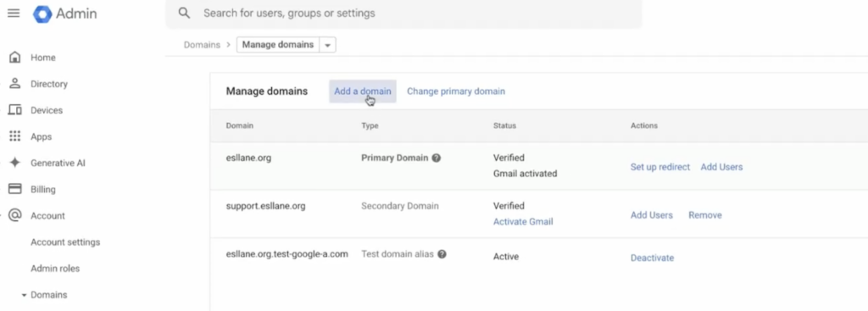
Task: Click Add Users for esllane.org
Action: coord(721,167)
